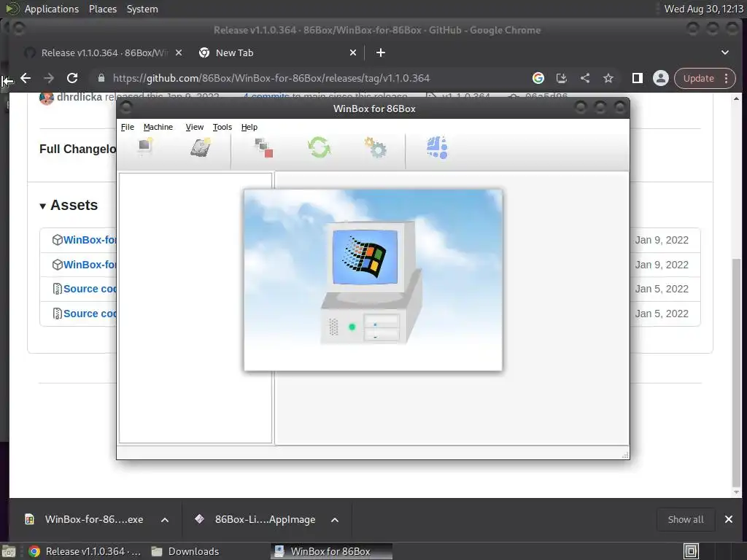
Task: Click the blue dotted pattern toolbar icon
Action: (x=437, y=147)
